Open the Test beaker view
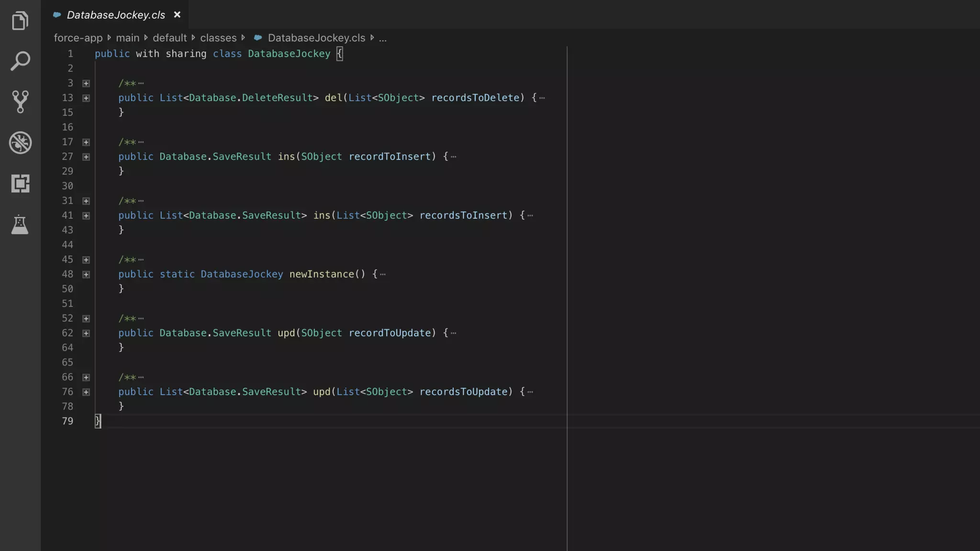The image size is (980, 551). coord(20,224)
